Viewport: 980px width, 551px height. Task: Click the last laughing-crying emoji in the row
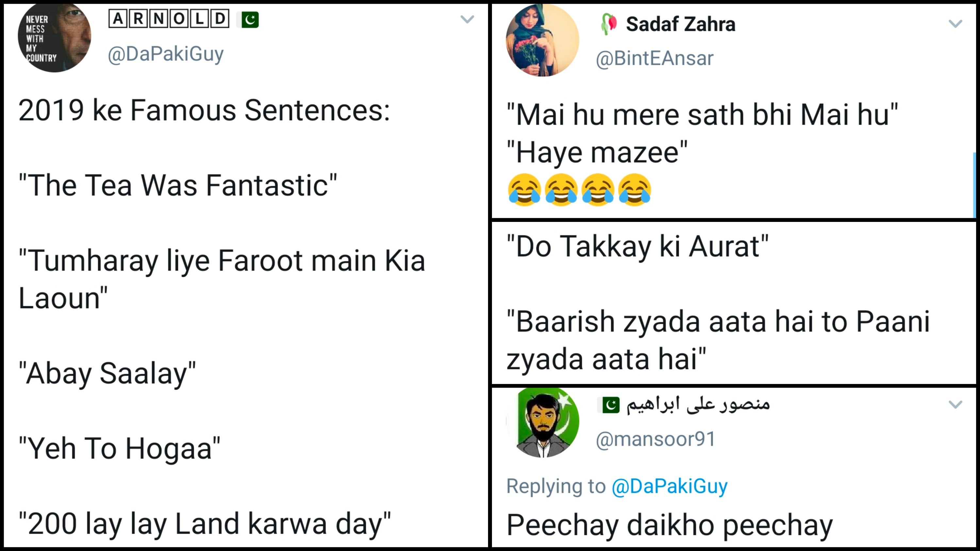pos(635,190)
